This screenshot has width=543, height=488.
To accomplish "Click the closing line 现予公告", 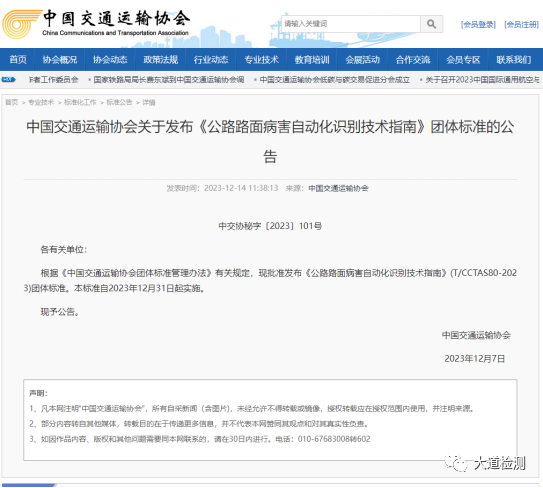I will pos(60,312).
